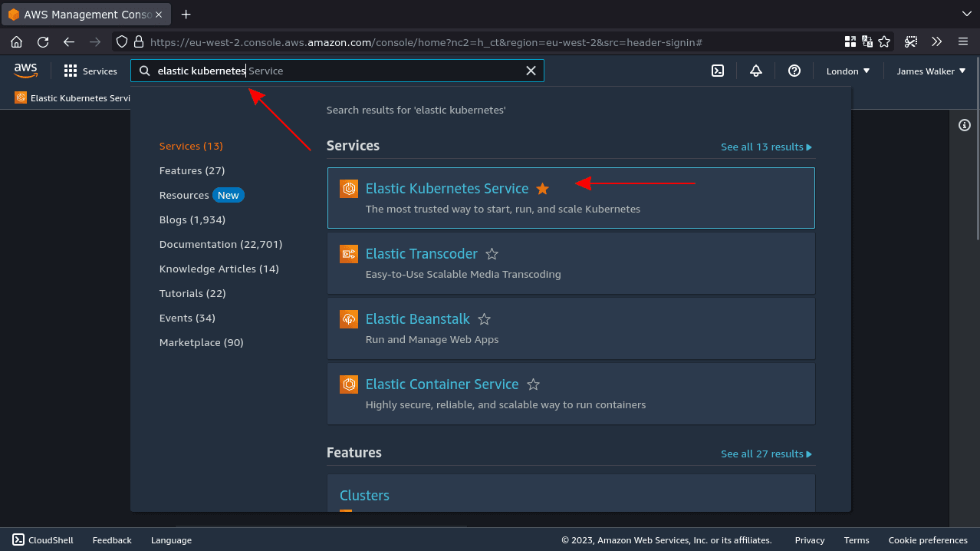This screenshot has height=551, width=980.
Task: Show more browser toolbar tools chevron
Action: click(936, 41)
